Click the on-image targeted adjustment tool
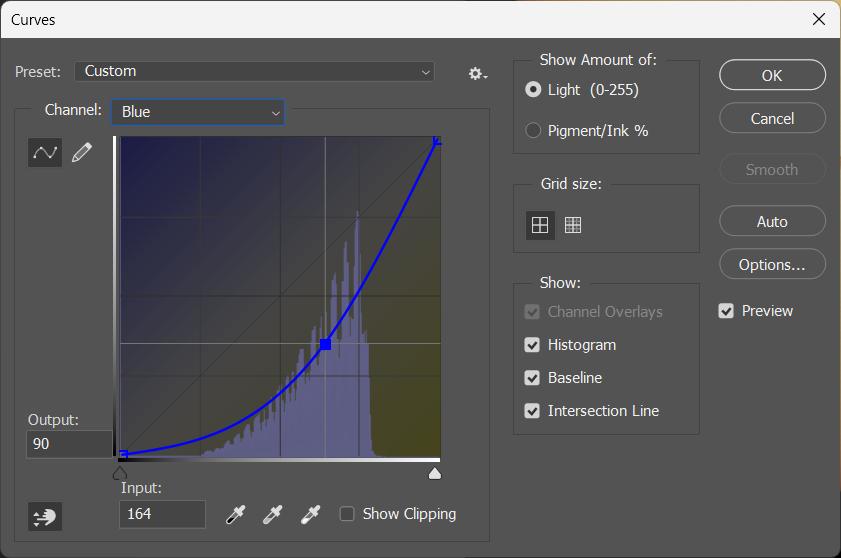 click(x=45, y=516)
